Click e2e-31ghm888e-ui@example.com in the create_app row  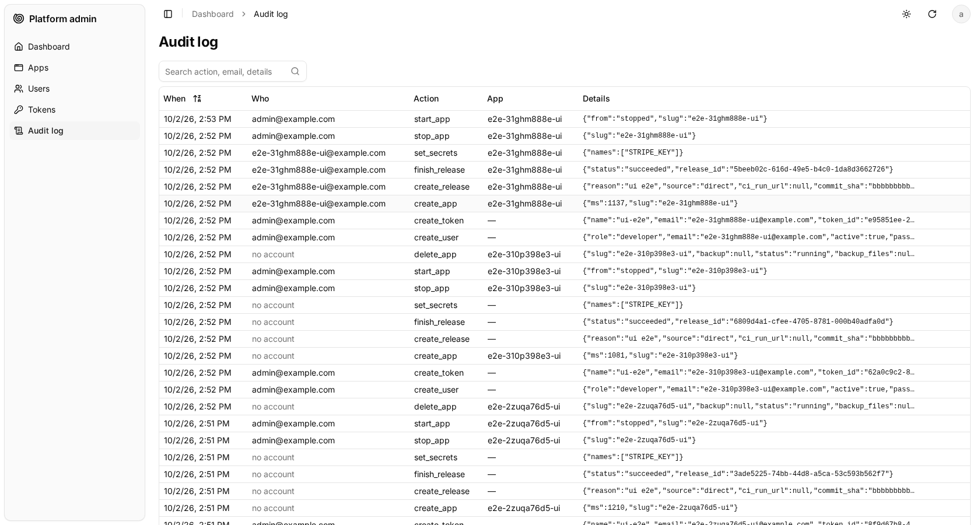318,204
